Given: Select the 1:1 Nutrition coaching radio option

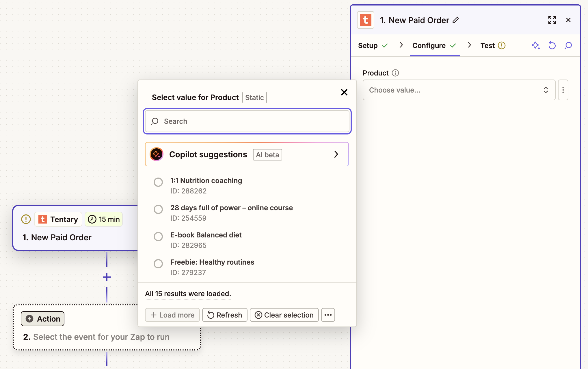Looking at the screenshot, I should tap(158, 182).
